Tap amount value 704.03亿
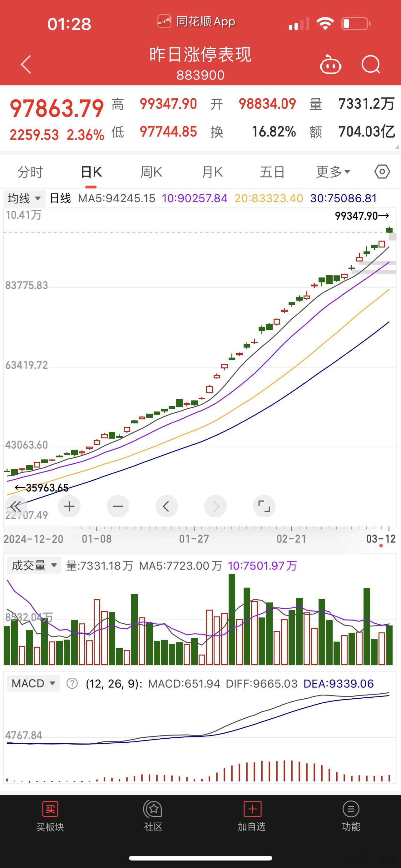Viewport: 401px width, 868px height. [367, 132]
